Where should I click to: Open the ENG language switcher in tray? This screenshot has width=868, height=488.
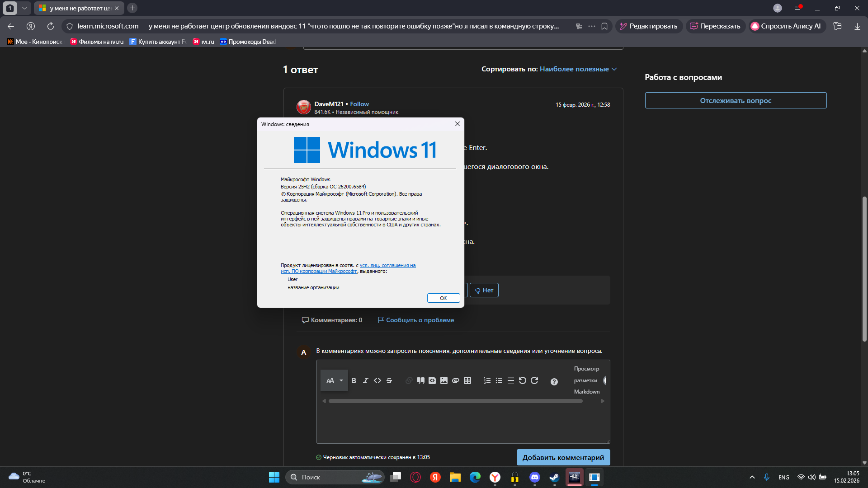(x=784, y=477)
